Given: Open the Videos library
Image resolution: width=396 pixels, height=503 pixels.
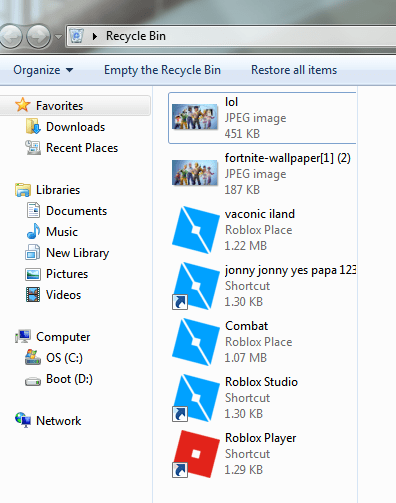Looking at the screenshot, I should pyautogui.click(x=63, y=295).
